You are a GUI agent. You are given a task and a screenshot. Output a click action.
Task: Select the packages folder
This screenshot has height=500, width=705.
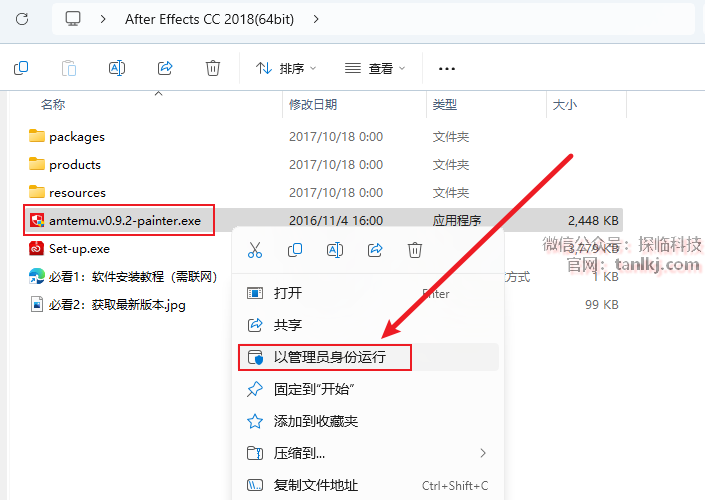click(77, 137)
